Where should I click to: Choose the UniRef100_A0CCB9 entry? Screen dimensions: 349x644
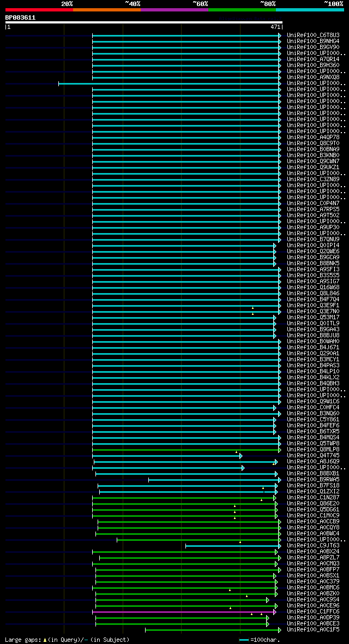pos(313,522)
